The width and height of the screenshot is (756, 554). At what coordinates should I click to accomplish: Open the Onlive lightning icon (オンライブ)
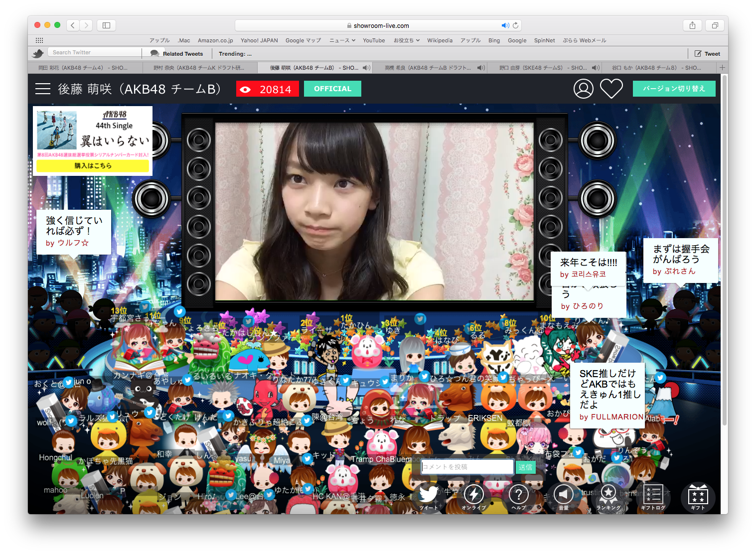[x=473, y=497]
